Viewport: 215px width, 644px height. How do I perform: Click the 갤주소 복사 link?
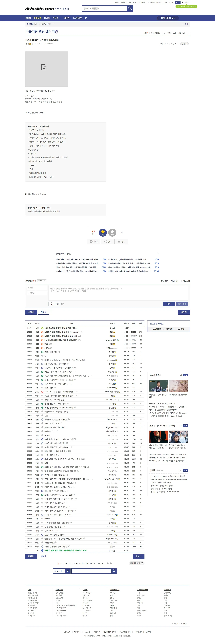pyautogui.click(x=171, y=33)
